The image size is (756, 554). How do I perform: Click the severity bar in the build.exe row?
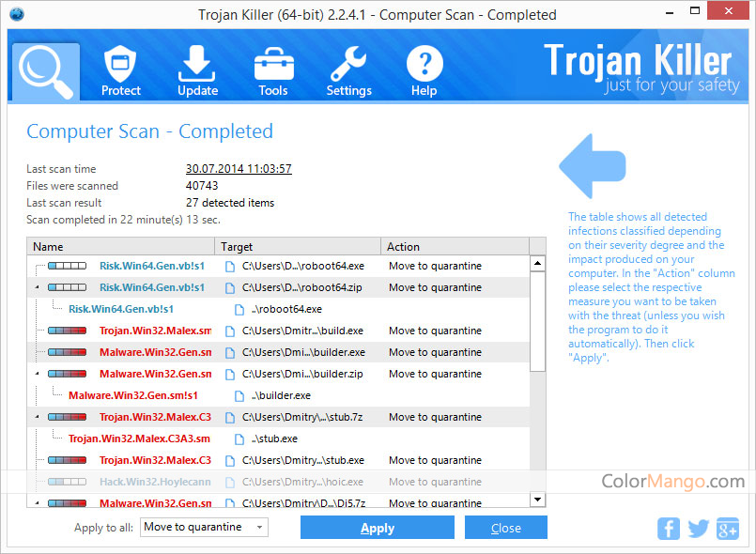[67, 331]
